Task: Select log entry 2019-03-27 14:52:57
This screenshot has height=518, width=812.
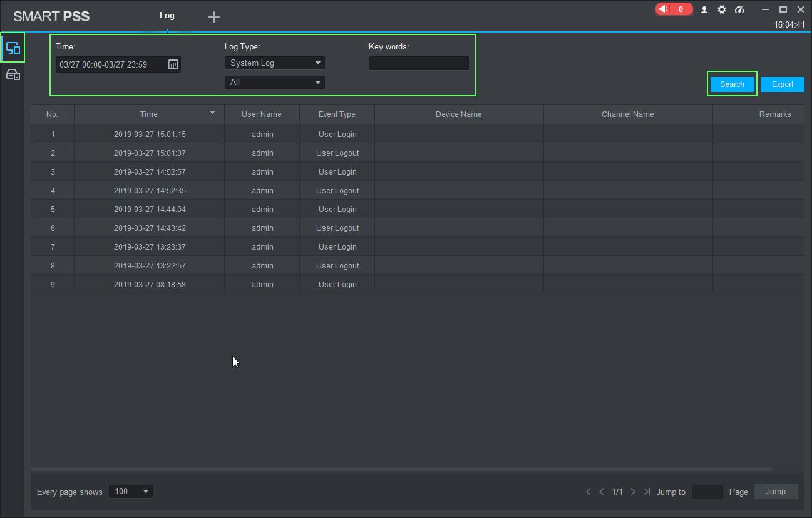Action: (418, 171)
